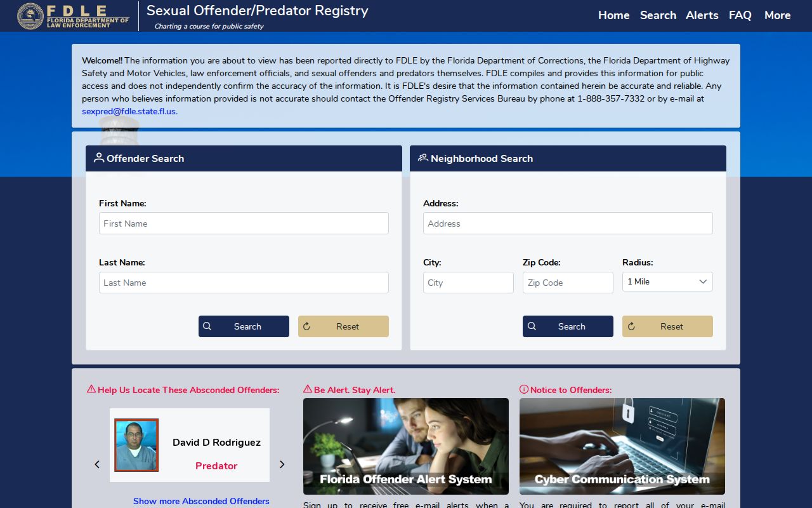
Task: Open FAQ in top navigation
Action: coord(740,15)
